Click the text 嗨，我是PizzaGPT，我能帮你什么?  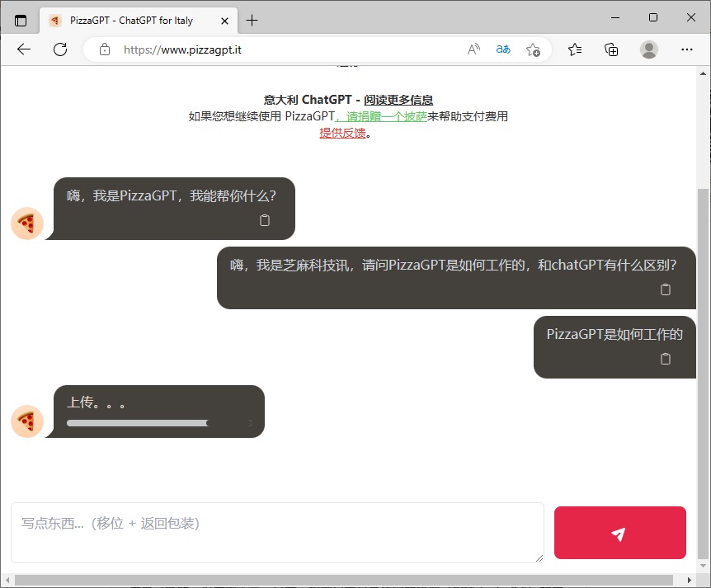172,195
